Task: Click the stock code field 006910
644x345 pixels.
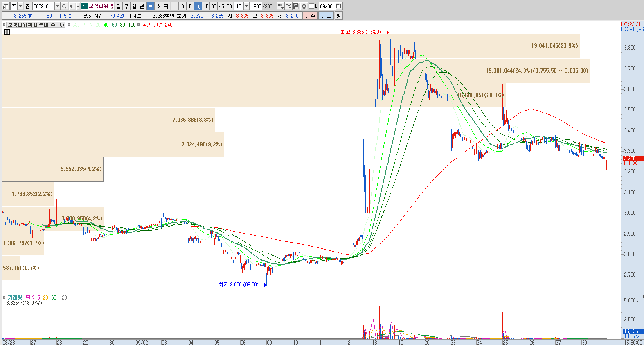Action: click(43, 6)
